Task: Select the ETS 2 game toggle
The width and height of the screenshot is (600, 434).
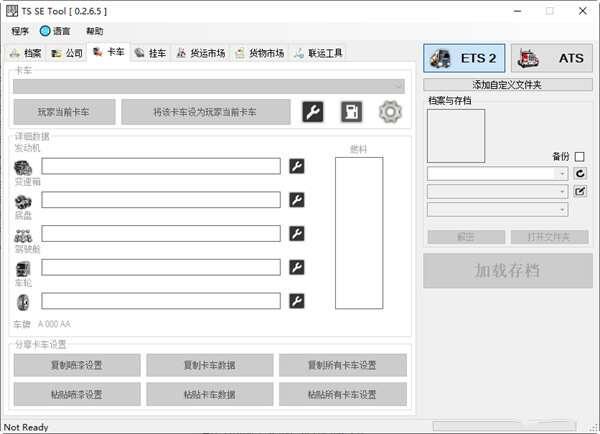Action: pyautogui.click(x=465, y=58)
